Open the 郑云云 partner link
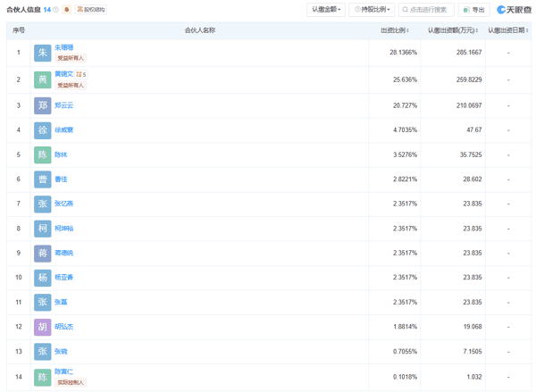Viewport: 536px width, 392px height. [x=64, y=105]
